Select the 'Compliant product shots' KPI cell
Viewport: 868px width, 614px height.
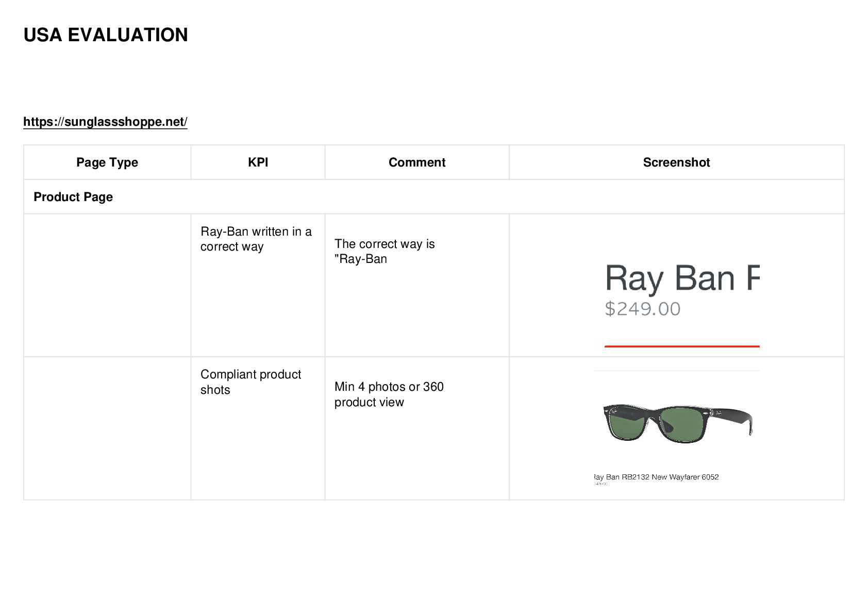click(x=258, y=428)
